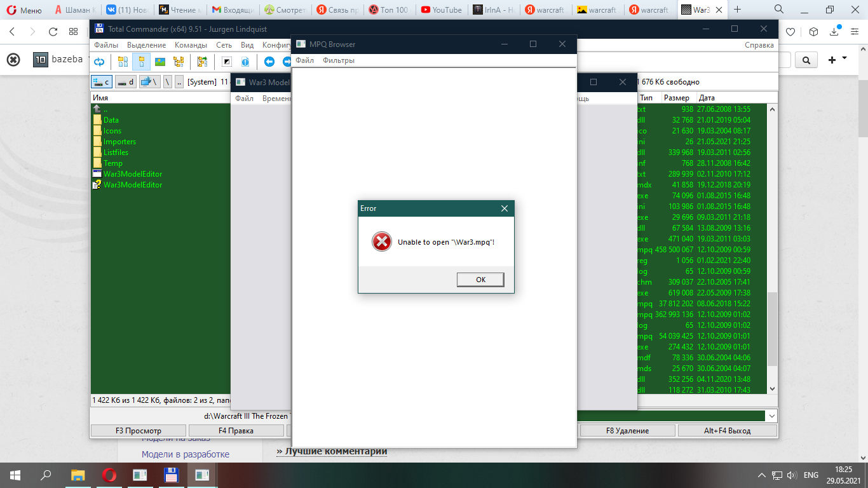Click F8 Удаление button
Viewport: 868px width, 488px height.
tap(627, 431)
